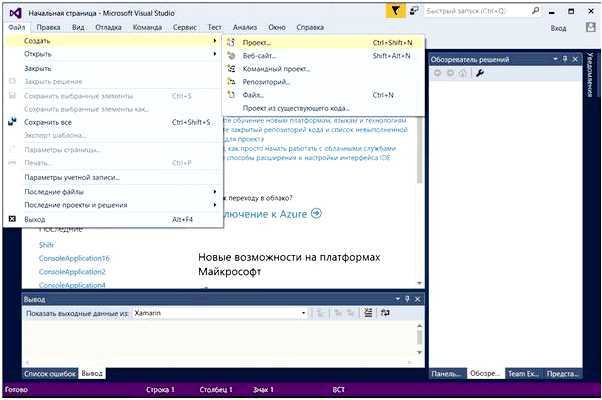
Task: Open recent project ConsoleApplication16
Action: (74, 258)
